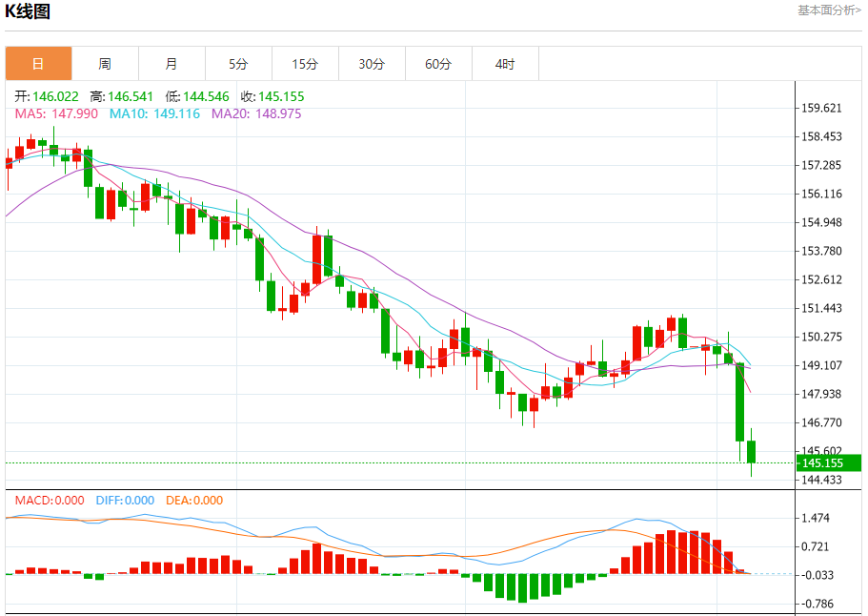The image size is (868, 616).
Task: Open the 30分 interval tab
Action: [x=372, y=64]
